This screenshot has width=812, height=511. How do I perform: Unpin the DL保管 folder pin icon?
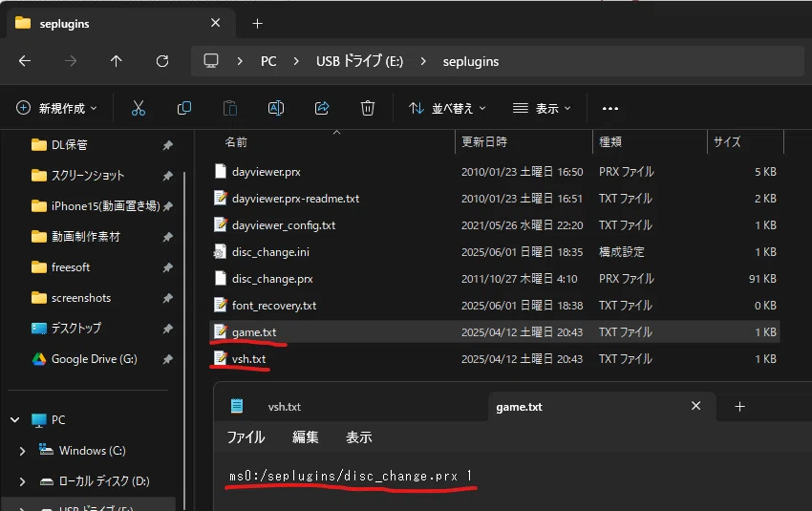point(167,145)
